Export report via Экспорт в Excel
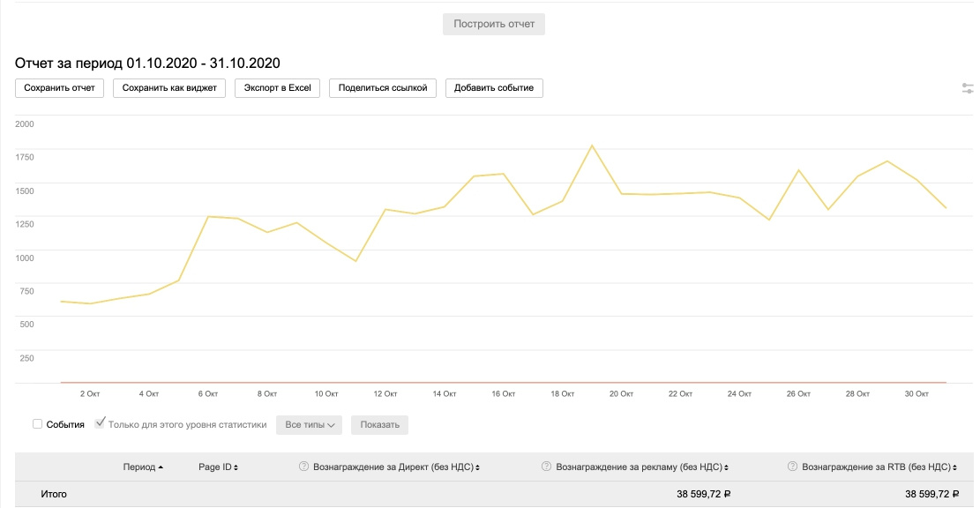This screenshot has height=508, width=980. click(278, 88)
